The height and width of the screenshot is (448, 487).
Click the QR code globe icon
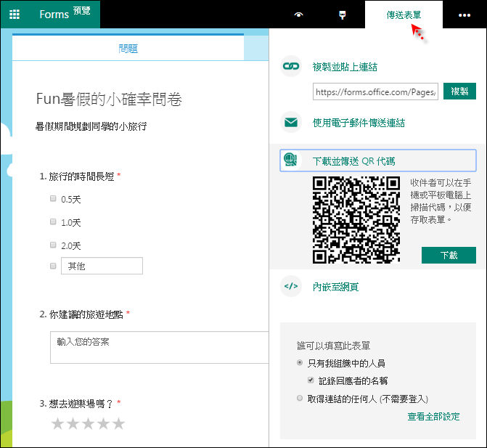[x=290, y=160]
